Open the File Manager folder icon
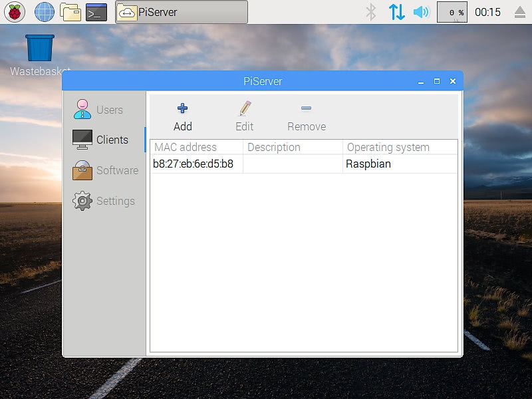The height and width of the screenshot is (399, 532). coord(70,11)
